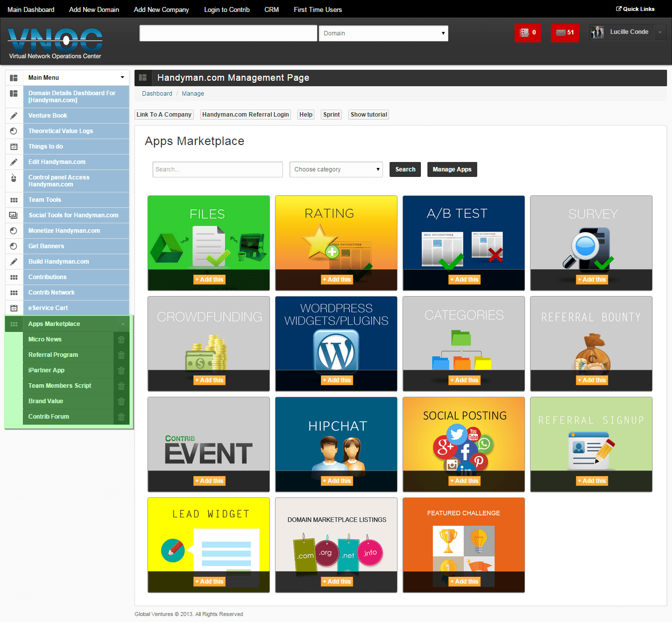Select Add New Company menu item
The image size is (672, 622).
161,9
